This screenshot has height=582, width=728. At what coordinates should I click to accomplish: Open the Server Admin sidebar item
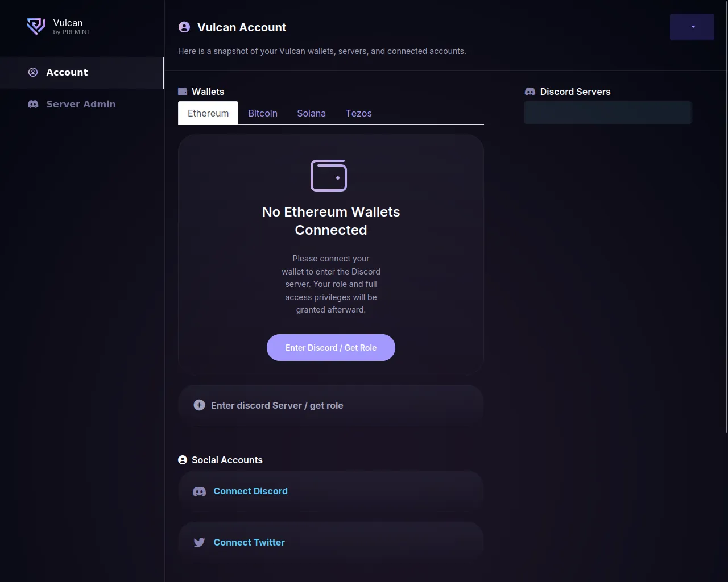pyautogui.click(x=82, y=104)
